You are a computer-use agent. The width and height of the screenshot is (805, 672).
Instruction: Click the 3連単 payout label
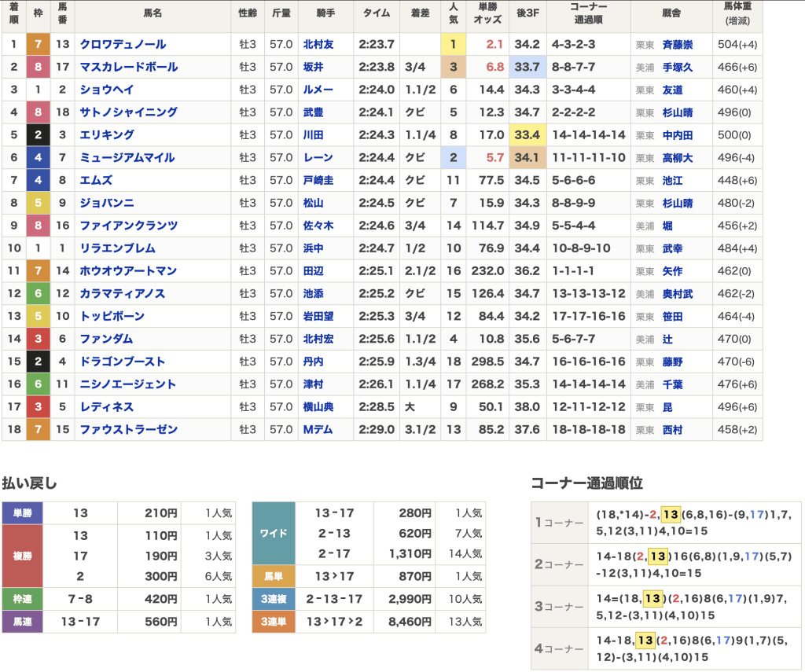pyautogui.click(x=274, y=622)
